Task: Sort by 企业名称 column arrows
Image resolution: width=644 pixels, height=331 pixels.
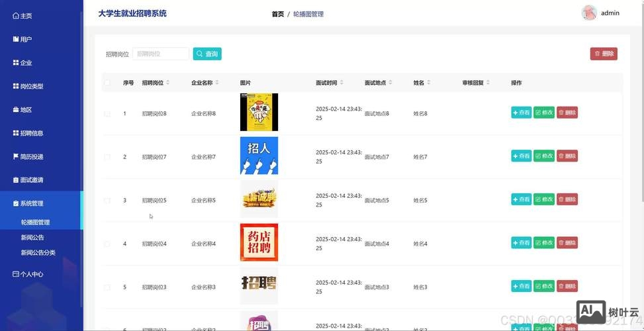Action: click(217, 83)
